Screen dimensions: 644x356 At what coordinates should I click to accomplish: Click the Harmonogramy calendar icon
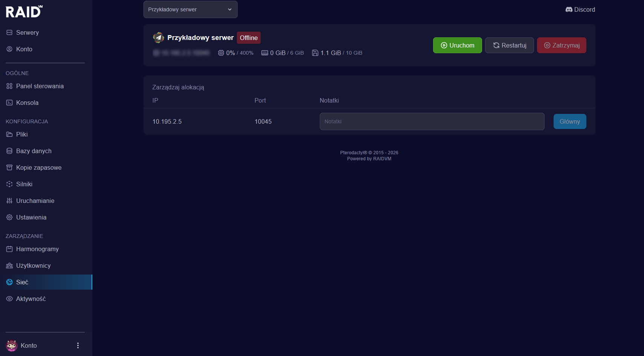(9, 249)
